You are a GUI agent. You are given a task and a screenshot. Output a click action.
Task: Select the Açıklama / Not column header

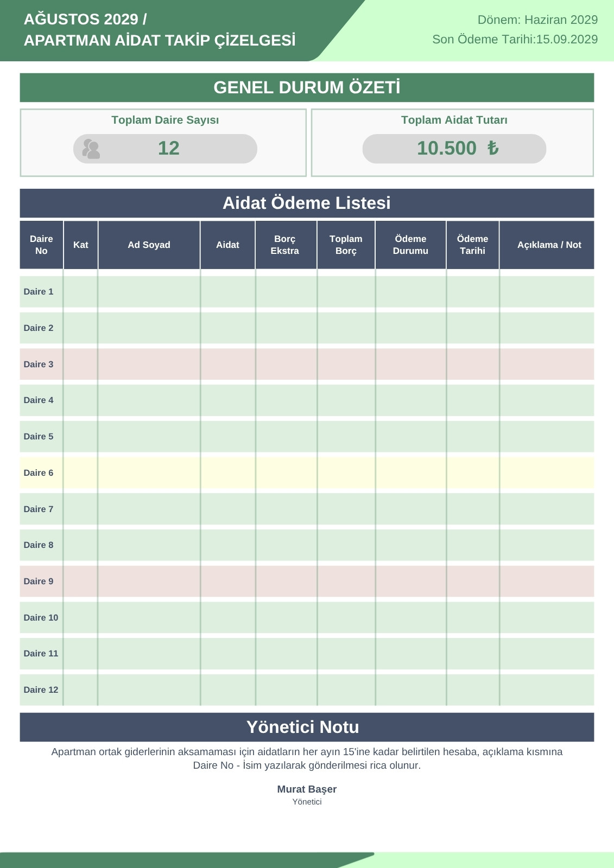(549, 245)
